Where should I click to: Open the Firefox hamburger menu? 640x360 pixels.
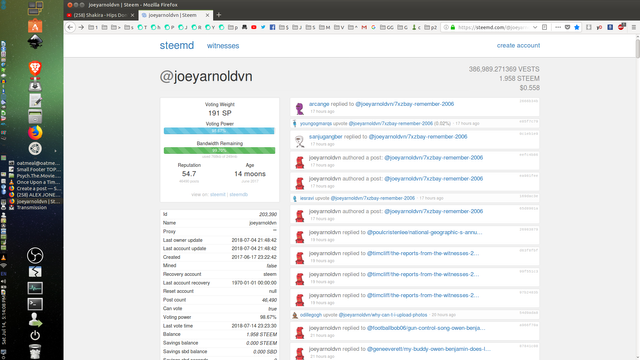[x=633, y=27]
